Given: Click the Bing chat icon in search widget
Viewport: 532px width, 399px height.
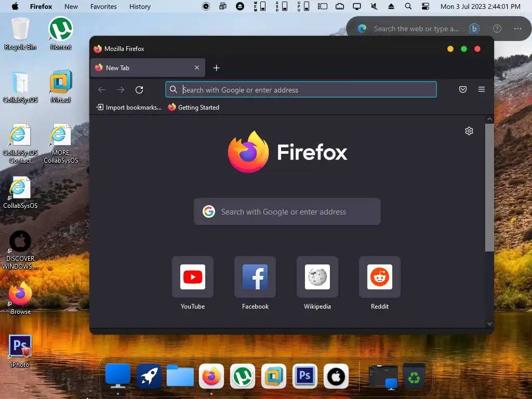Looking at the screenshot, I should coord(474,29).
